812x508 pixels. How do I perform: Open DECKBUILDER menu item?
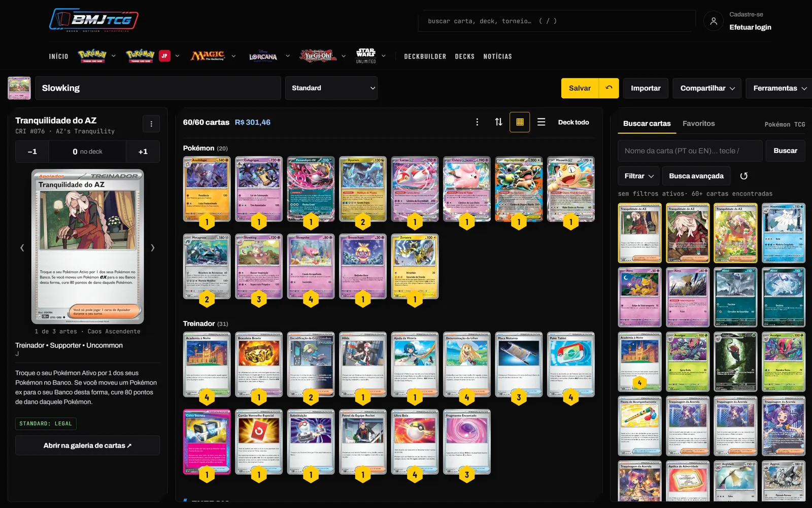425,56
